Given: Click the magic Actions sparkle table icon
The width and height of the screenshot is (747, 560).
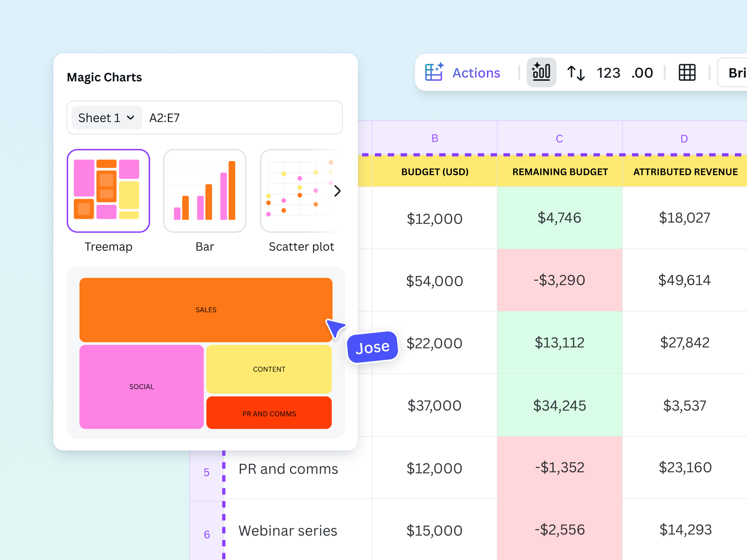Looking at the screenshot, I should [434, 72].
